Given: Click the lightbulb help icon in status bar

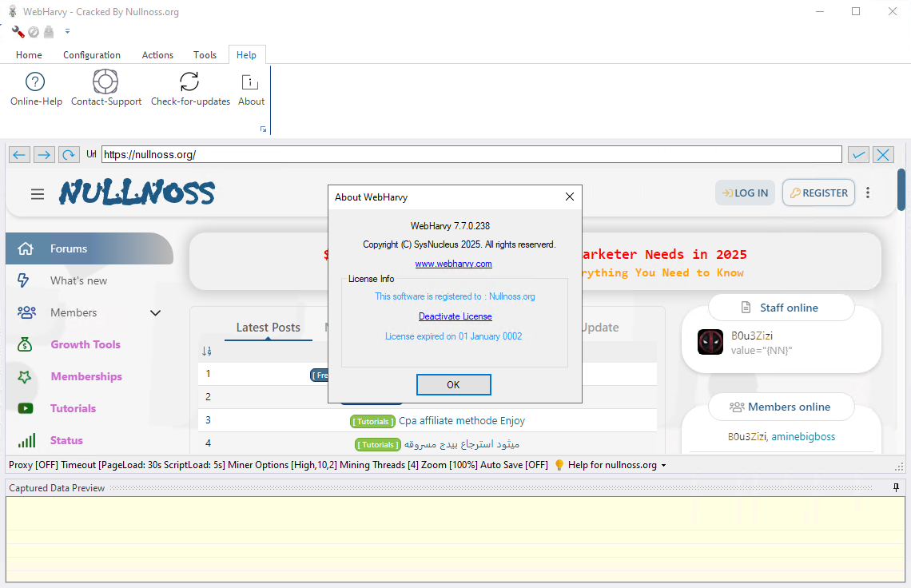Looking at the screenshot, I should [x=559, y=465].
